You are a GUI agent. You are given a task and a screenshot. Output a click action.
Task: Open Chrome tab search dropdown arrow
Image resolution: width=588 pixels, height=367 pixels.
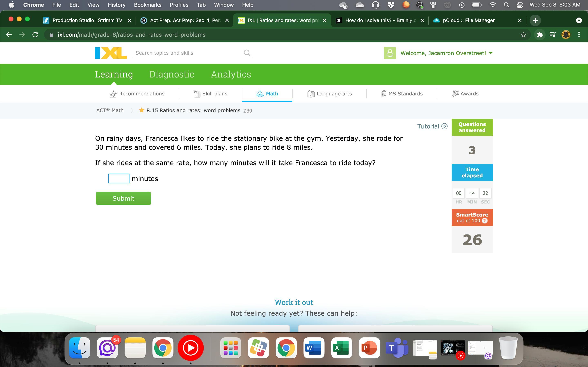pos(579,20)
